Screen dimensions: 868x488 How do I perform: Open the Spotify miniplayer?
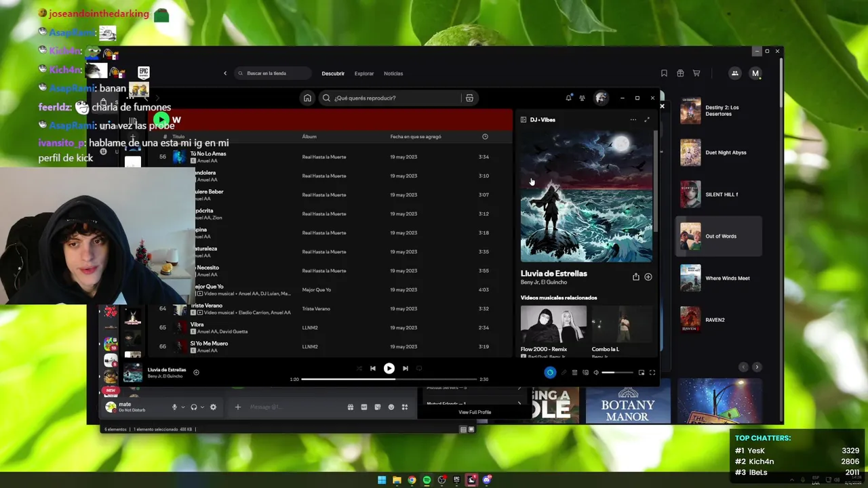(641, 372)
